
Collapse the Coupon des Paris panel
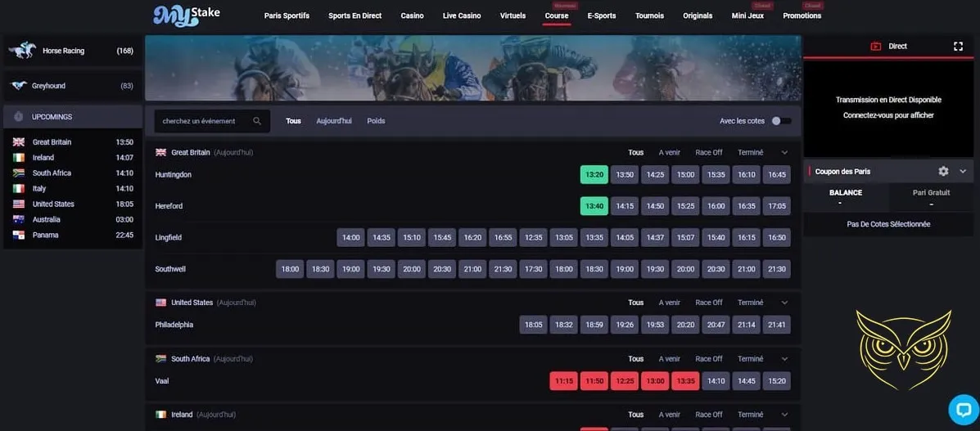[x=963, y=172]
